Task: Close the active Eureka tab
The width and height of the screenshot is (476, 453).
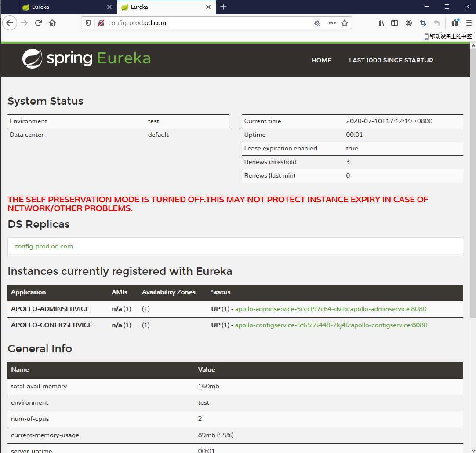Action: point(208,7)
